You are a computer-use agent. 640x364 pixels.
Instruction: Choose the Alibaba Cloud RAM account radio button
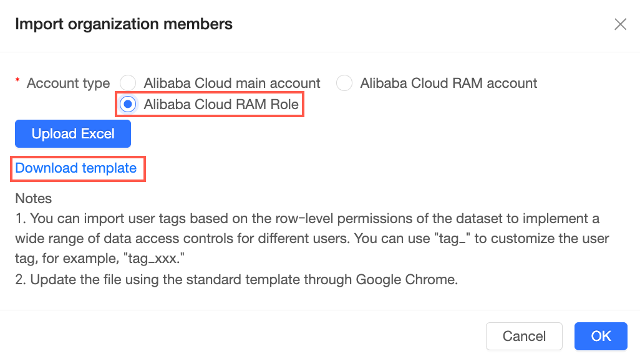click(x=344, y=83)
